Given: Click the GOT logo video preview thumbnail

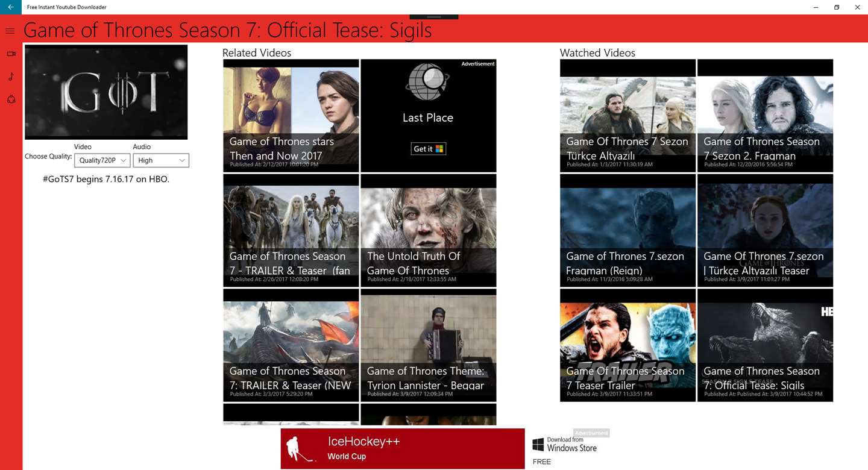Looking at the screenshot, I should tap(106, 92).
